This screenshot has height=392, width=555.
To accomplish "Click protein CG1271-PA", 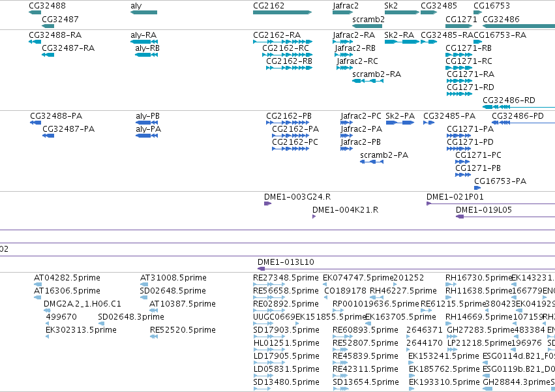I will (x=459, y=136).
